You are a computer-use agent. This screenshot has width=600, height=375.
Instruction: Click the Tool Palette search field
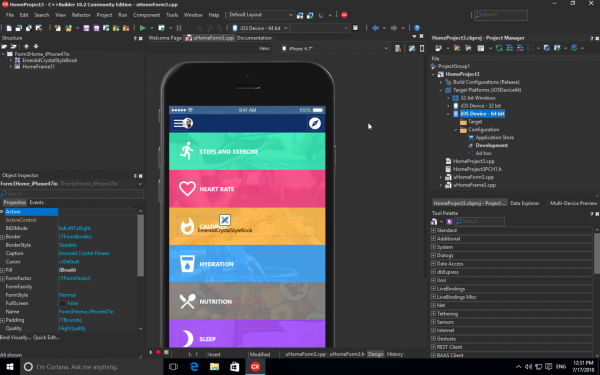pos(479,221)
